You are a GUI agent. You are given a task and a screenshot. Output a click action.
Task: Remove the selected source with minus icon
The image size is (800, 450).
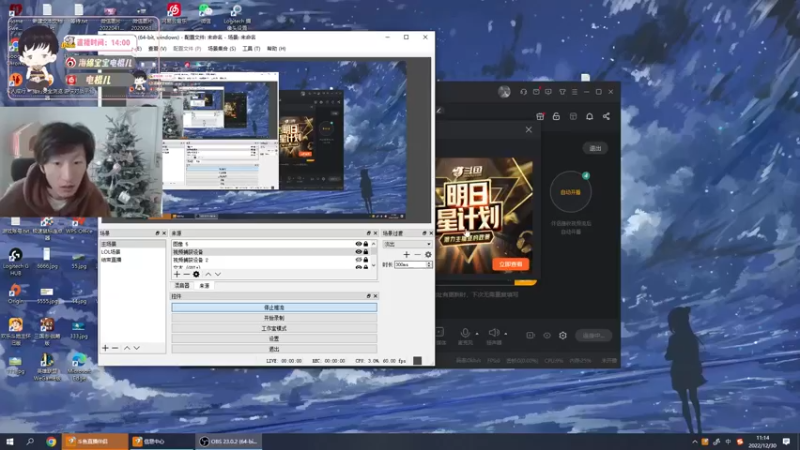click(x=186, y=274)
